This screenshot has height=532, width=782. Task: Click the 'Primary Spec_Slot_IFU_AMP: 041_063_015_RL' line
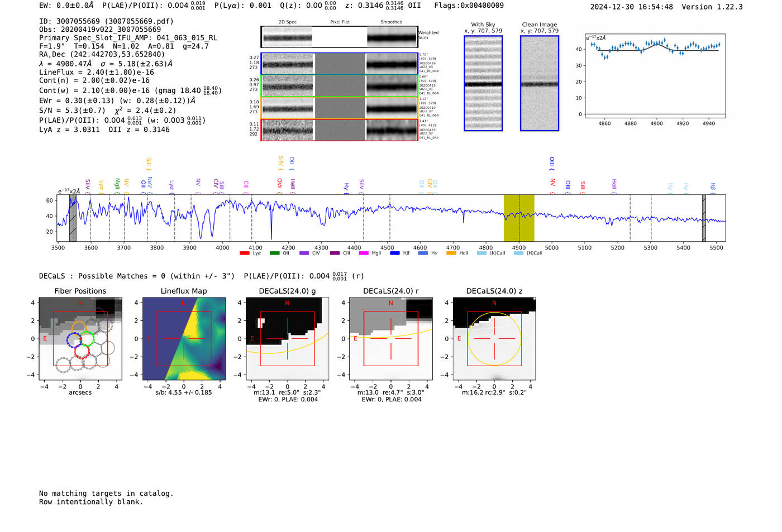(128, 38)
